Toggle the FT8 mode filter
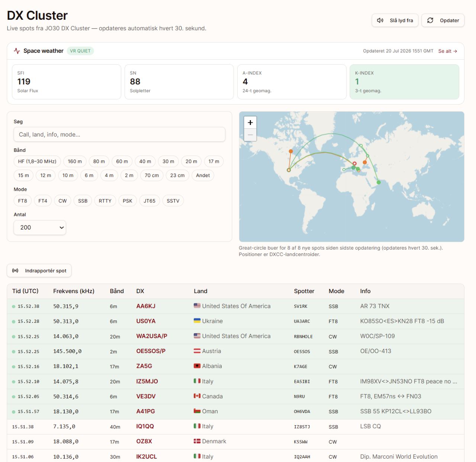 (x=23, y=201)
